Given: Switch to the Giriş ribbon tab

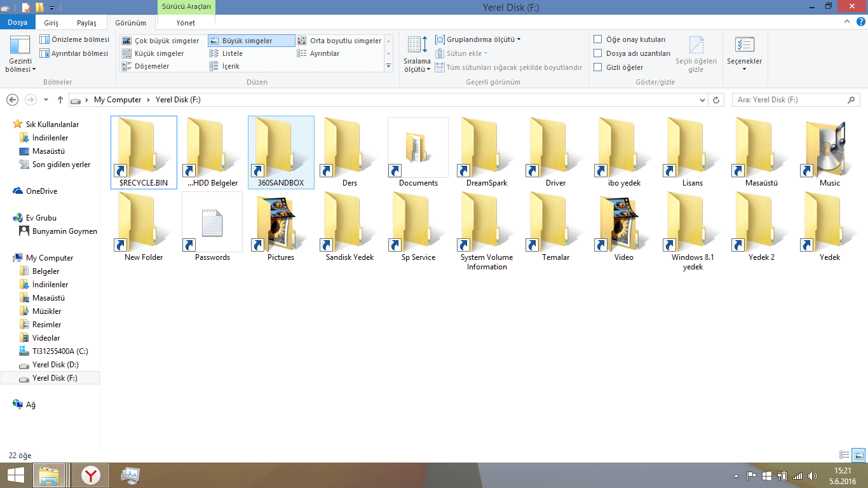Looking at the screenshot, I should point(51,23).
